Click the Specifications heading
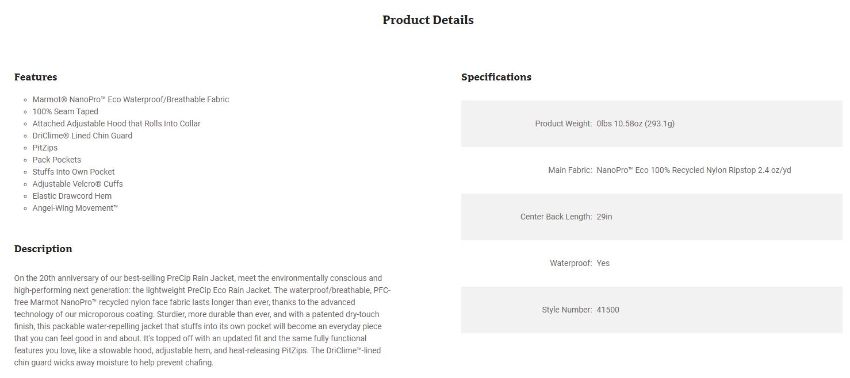Screen dimensions: 850x378 tap(496, 77)
